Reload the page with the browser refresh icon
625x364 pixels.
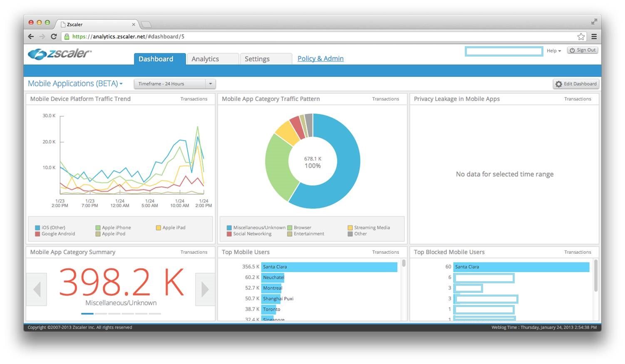54,37
